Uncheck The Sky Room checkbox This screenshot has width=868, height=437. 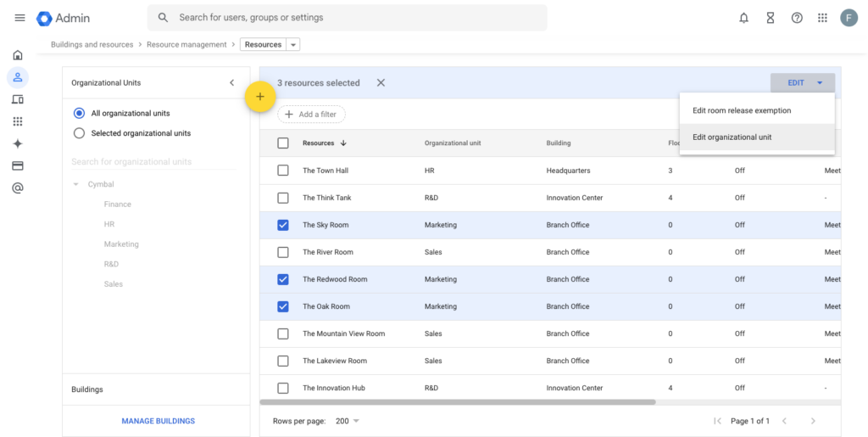click(x=283, y=225)
